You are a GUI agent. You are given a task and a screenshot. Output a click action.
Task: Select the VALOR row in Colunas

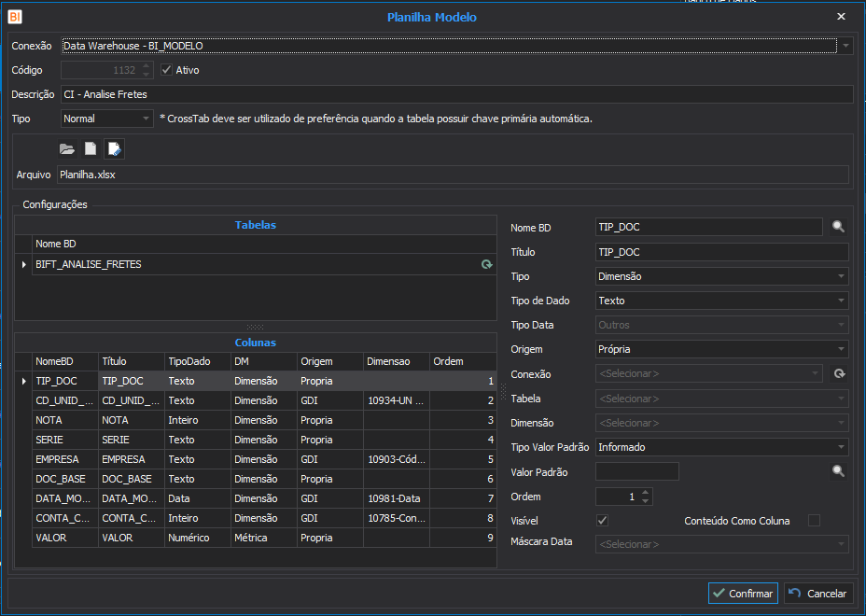pos(64,538)
